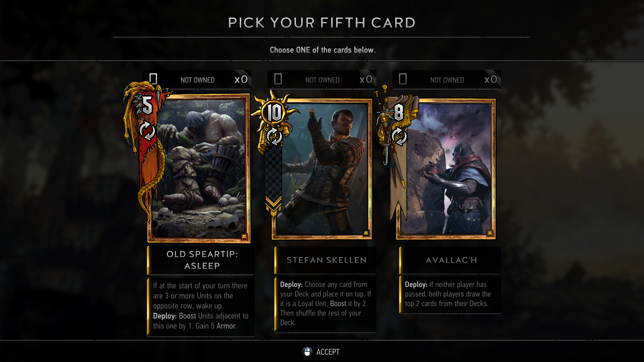Pick the Avallac'h card artwork
The image size is (644, 362).
pyautogui.click(x=446, y=169)
